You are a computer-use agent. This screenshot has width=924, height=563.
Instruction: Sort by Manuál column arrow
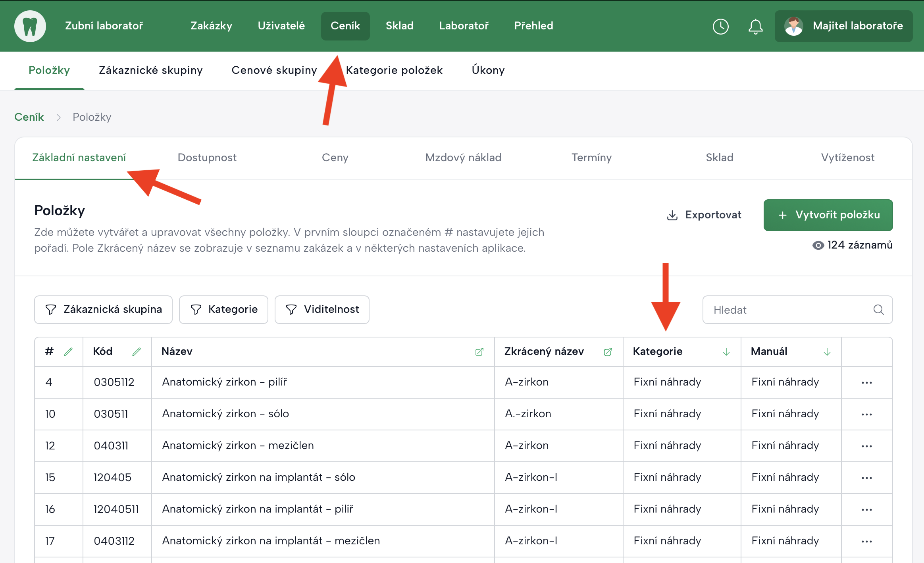[x=827, y=352]
